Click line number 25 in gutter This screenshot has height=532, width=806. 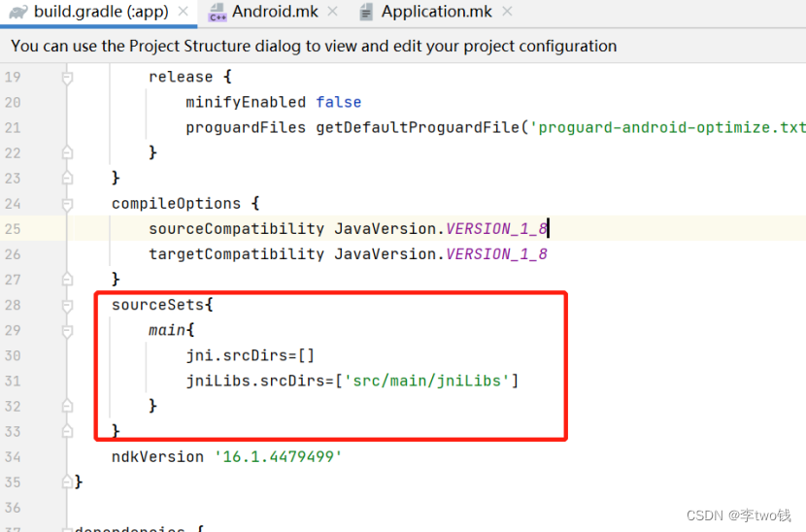click(13, 229)
